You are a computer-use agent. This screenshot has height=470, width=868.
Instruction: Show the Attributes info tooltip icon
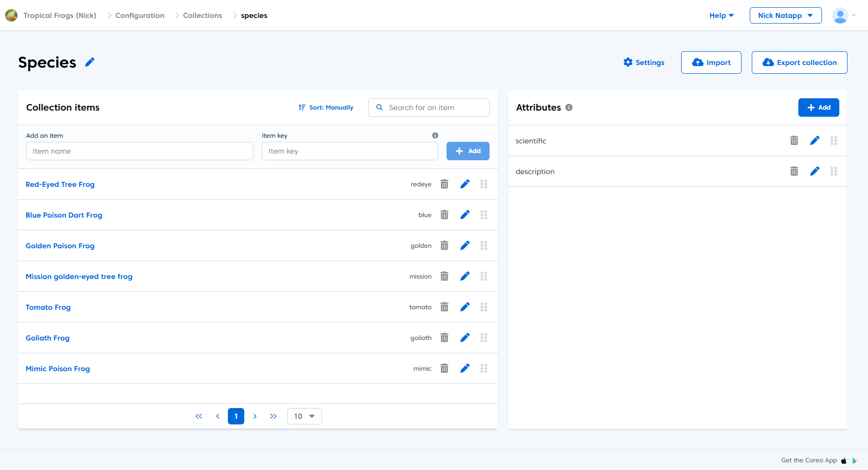(569, 108)
